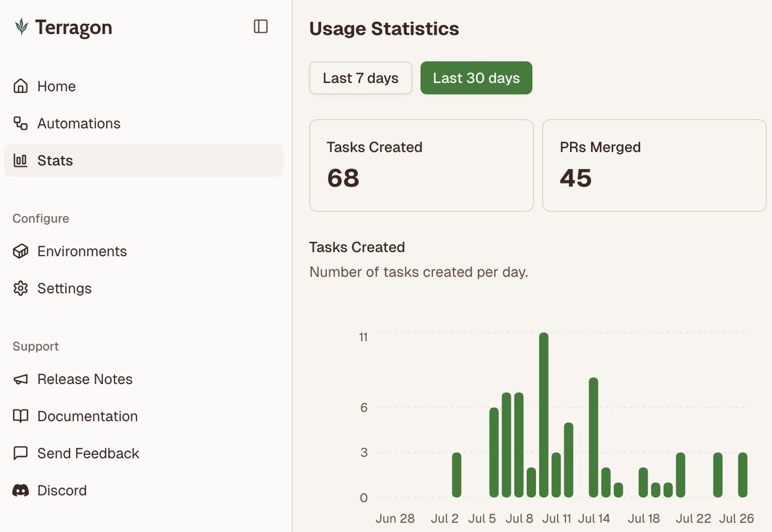Click the Support section label
The height and width of the screenshot is (532, 772).
click(x=35, y=347)
